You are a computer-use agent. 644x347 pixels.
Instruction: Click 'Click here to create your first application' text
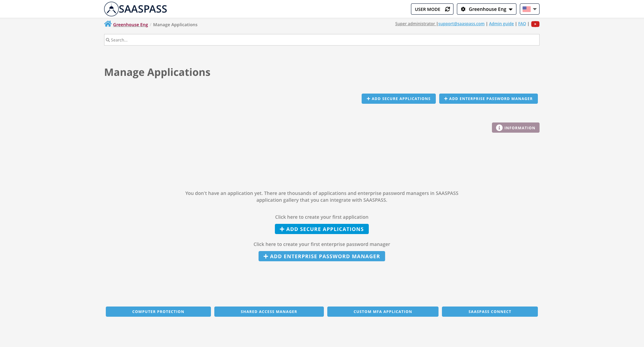click(321, 217)
